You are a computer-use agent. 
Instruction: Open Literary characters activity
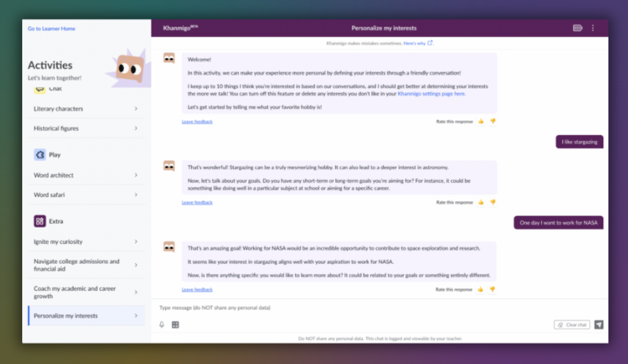(86, 108)
